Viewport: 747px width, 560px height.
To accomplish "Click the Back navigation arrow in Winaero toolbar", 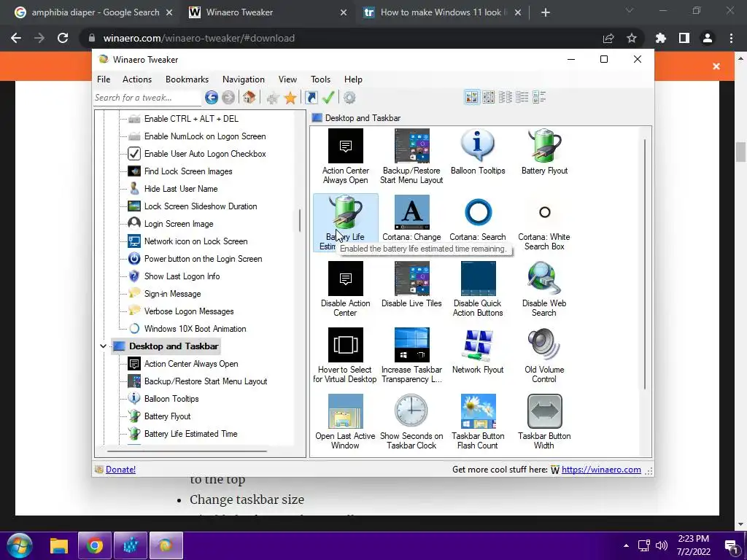I will click(212, 98).
